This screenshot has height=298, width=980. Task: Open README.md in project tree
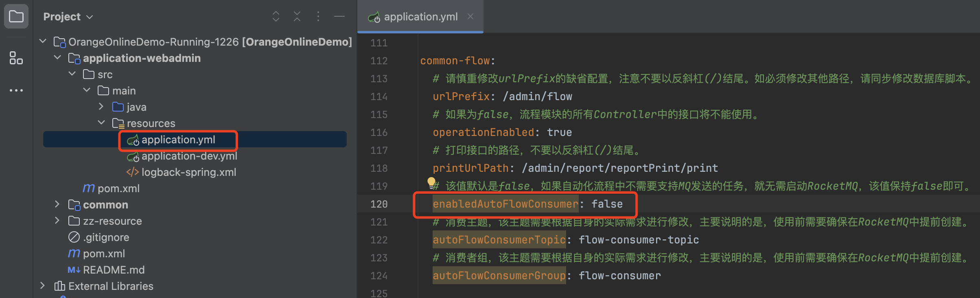point(114,270)
